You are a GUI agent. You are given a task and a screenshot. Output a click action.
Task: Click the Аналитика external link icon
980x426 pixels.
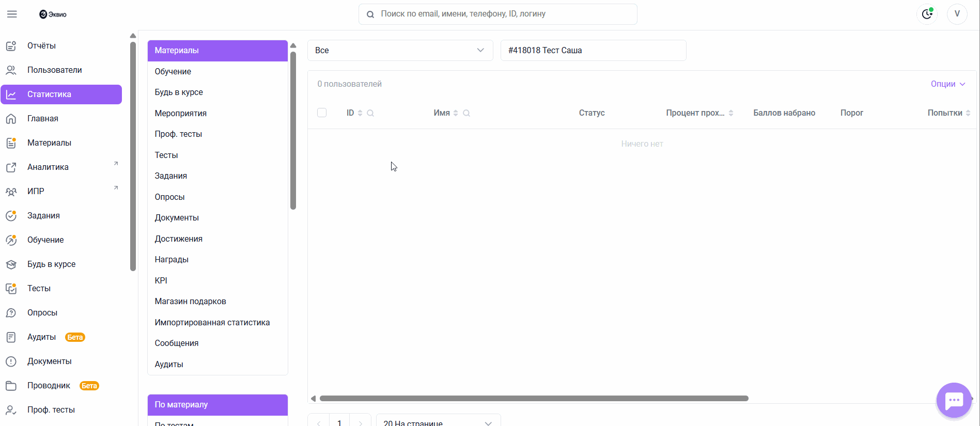(x=11, y=167)
